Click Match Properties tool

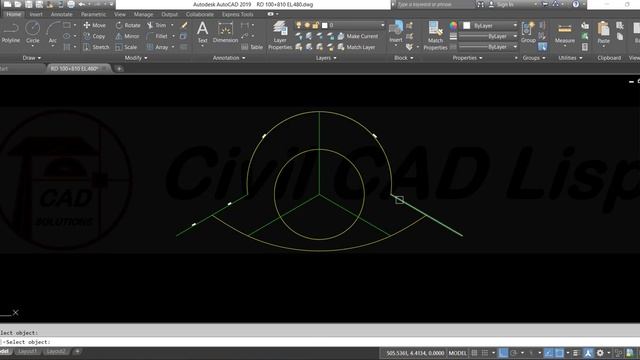435,36
